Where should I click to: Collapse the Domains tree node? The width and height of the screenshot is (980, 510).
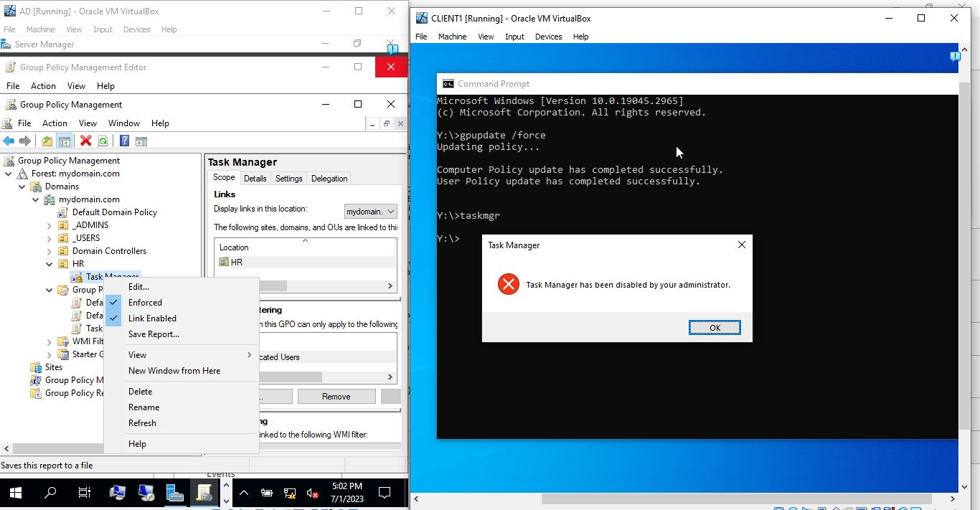click(x=22, y=186)
